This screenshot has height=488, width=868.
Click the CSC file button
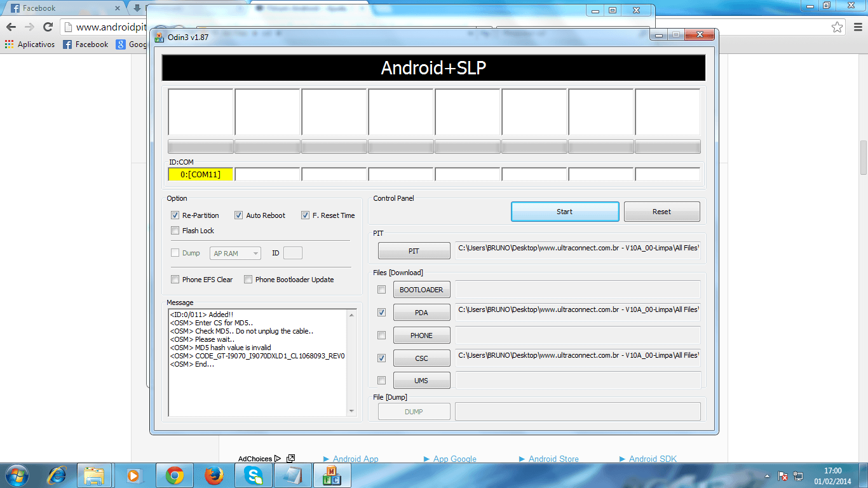pos(421,358)
